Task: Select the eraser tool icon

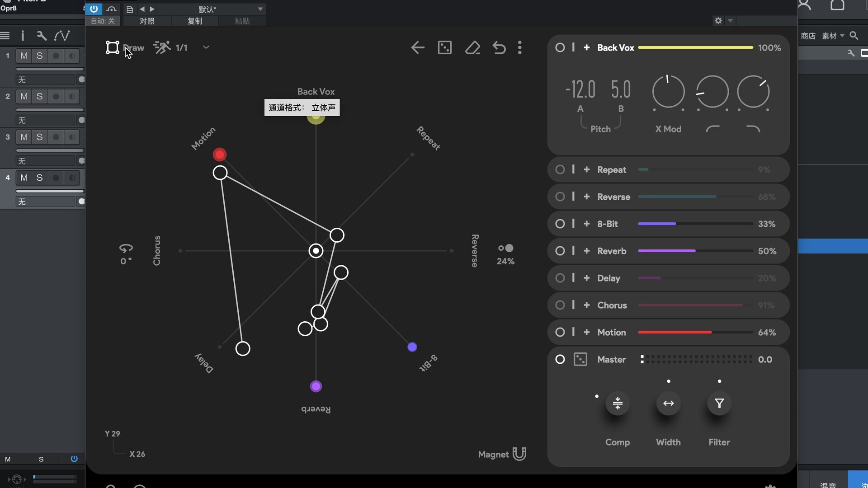Action: tap(472, 47)
